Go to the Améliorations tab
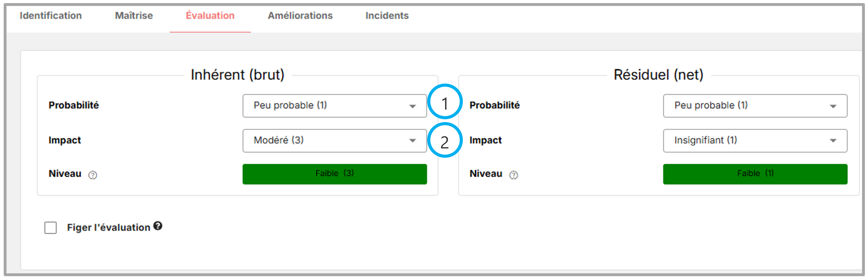Screen dimensions: 868x279 coord(300,16)
